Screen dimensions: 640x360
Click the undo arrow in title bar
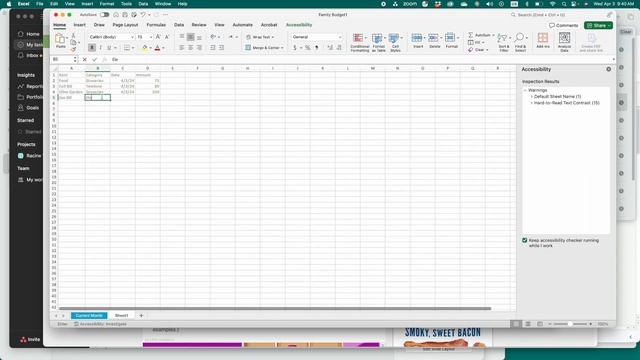coord(143,15)
